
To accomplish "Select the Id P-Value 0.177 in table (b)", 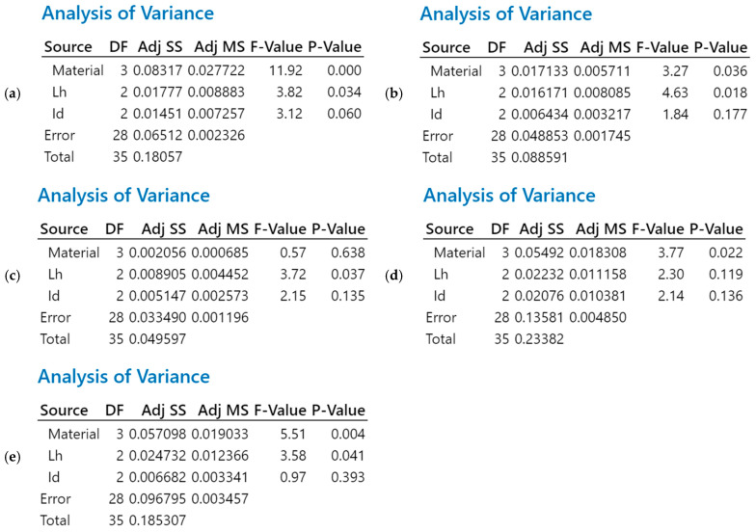I will (731, 114).
